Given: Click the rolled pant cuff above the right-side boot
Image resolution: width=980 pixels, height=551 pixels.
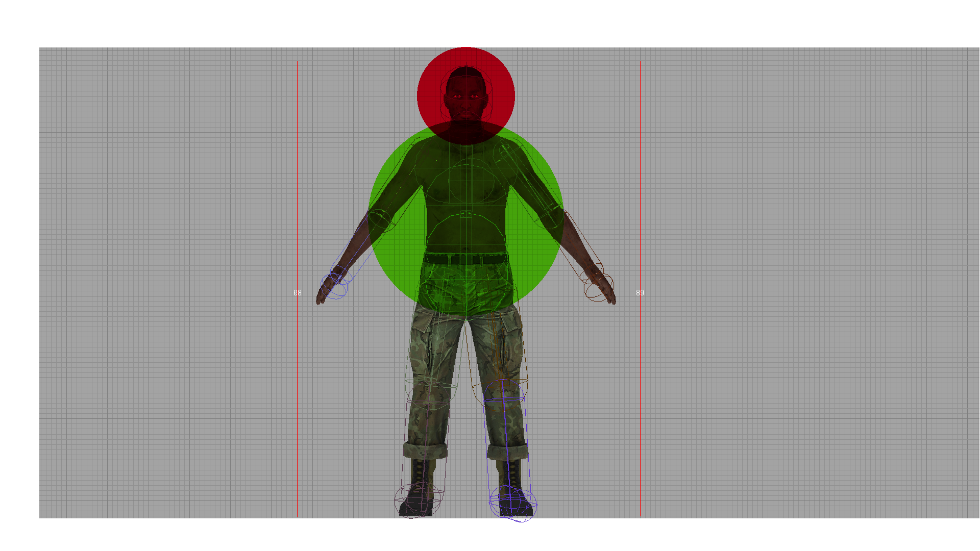Looking at the screenshot, I should coord(507,452).
